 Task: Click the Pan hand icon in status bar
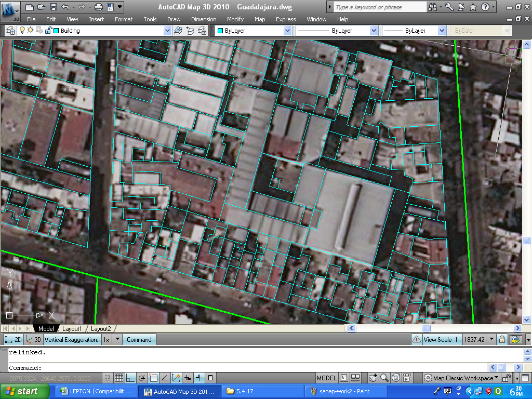[x=373, y=378]
